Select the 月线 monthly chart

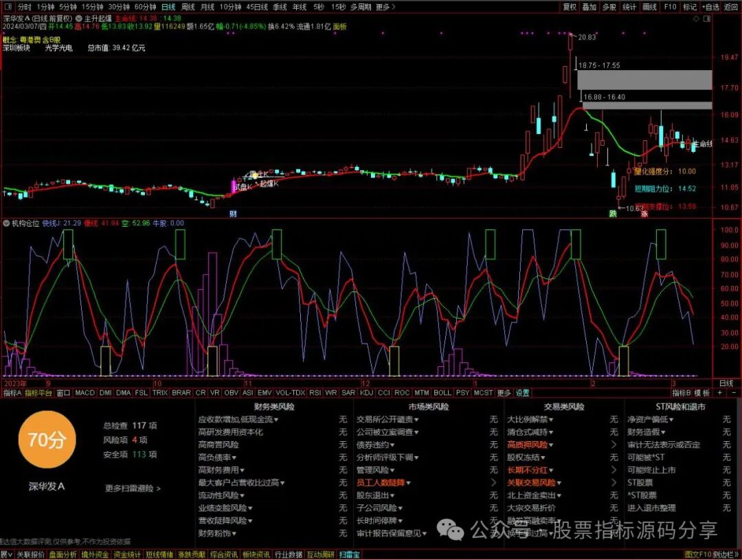click(207, 7)
